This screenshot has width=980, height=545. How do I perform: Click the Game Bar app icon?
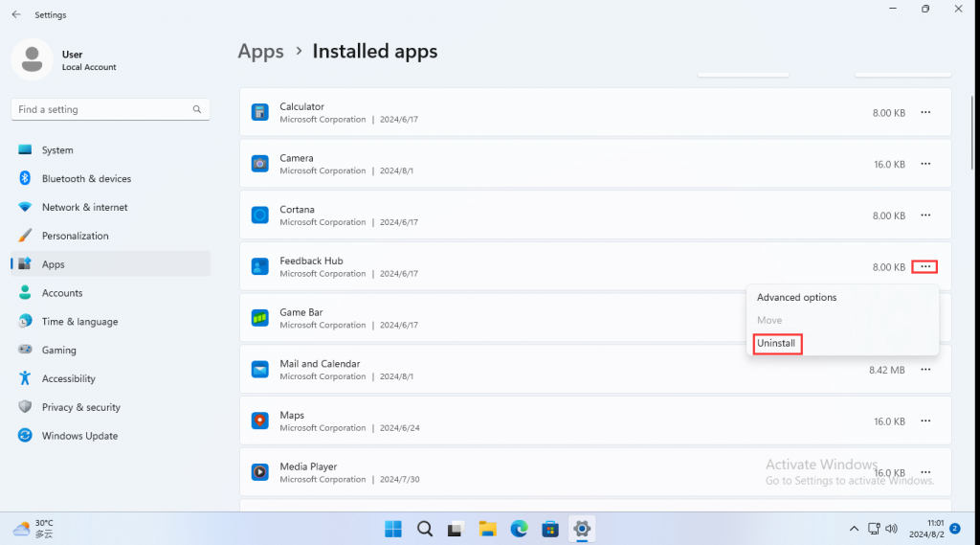click(x=260, y=318)
